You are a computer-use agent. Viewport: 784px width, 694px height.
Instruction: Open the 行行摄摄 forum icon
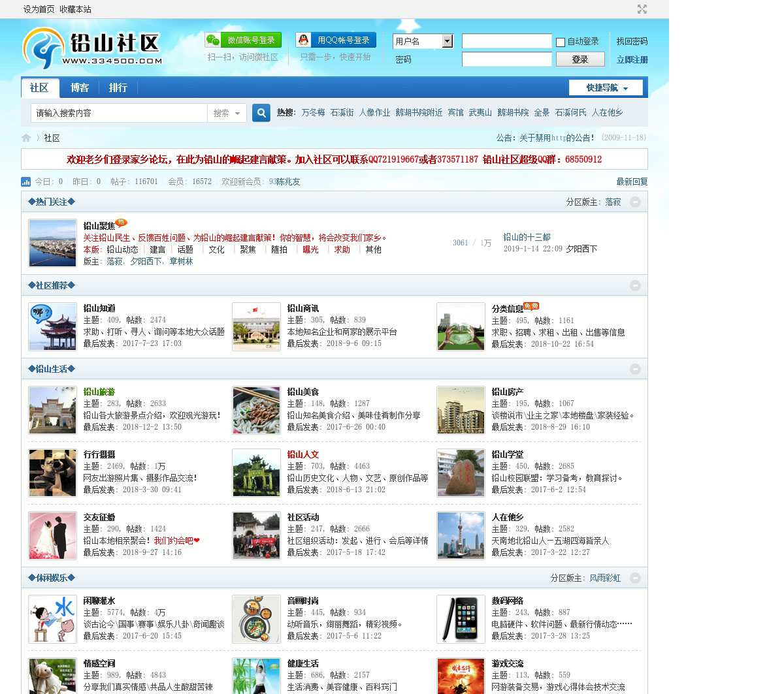[52, 473]
